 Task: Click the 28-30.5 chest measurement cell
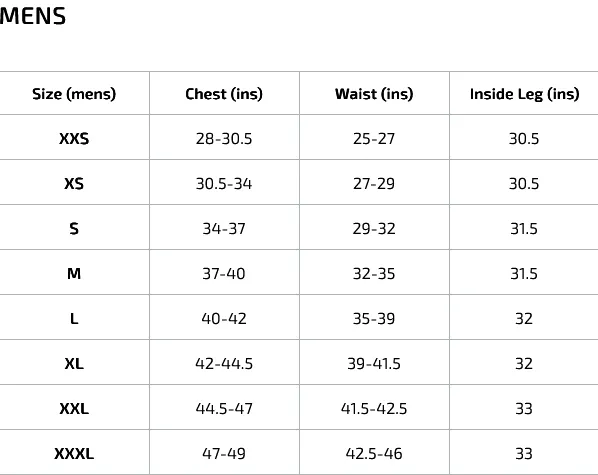pos(224,138)
